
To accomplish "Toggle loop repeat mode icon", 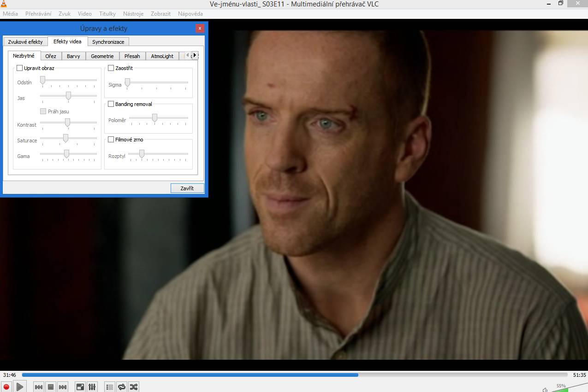I will coord(122,387).
